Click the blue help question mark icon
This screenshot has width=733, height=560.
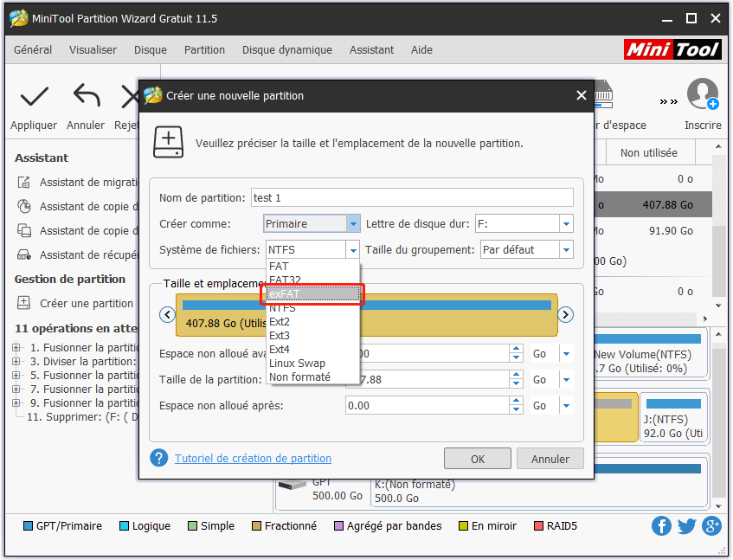[159, 458]
